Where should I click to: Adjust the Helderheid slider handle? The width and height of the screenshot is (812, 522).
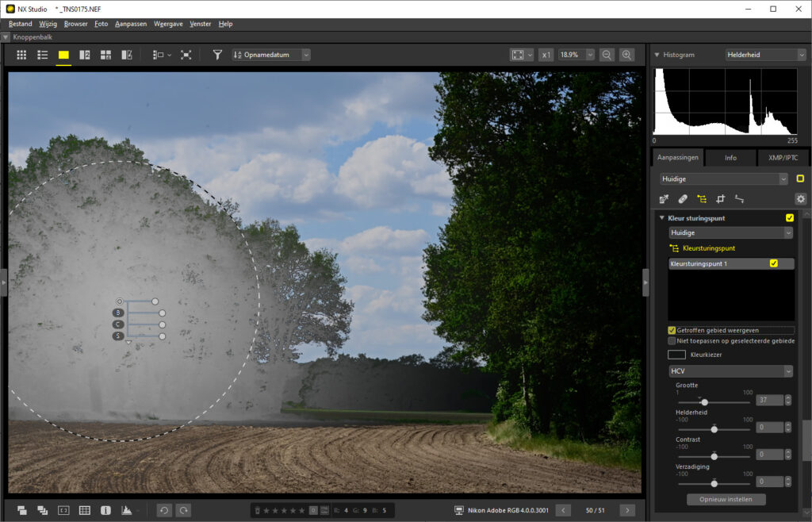coord(714,429)
